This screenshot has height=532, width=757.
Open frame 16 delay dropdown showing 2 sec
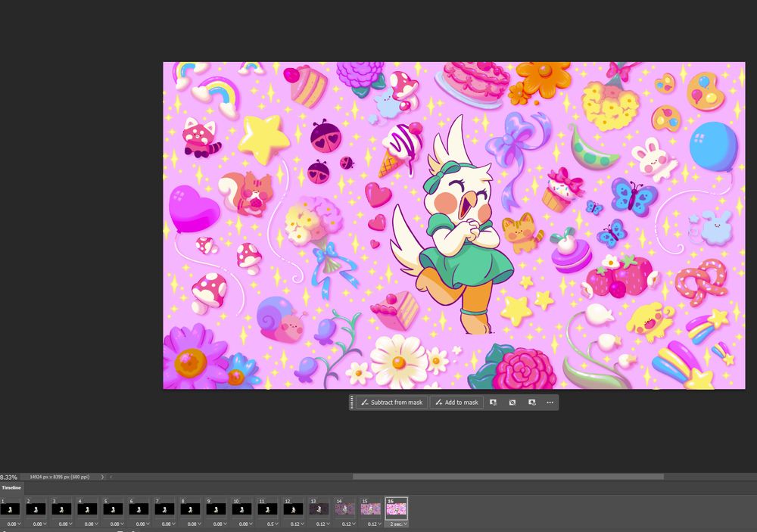[x=397, y=524]
